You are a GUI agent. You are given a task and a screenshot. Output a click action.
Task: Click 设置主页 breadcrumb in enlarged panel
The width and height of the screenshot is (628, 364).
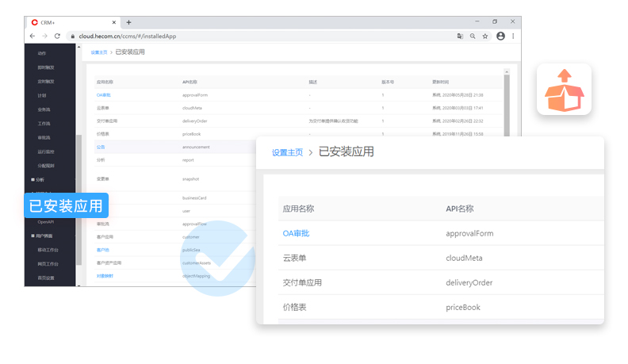pos(287,153)
